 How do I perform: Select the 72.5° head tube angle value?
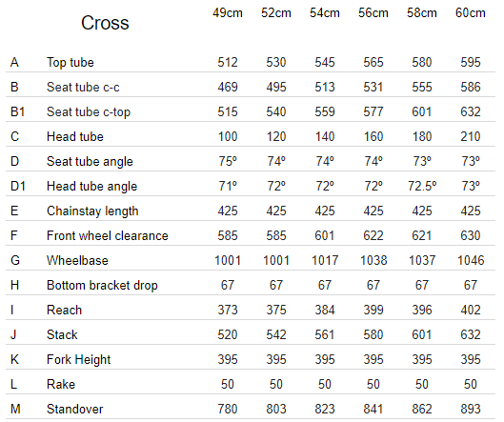(x=422, y=187)
